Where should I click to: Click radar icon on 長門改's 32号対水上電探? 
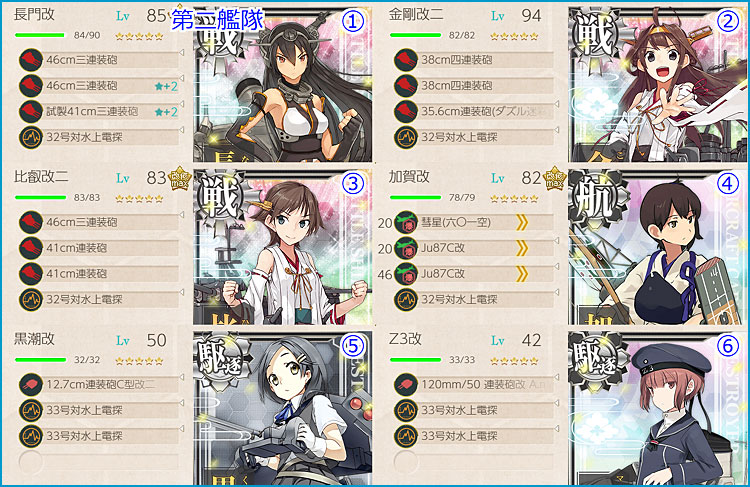click(31, 137)
